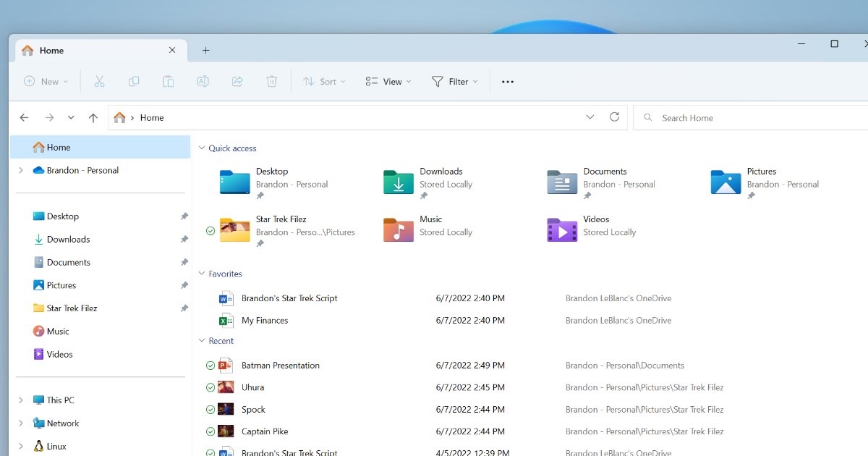Open the Filter dropdown menu
The image size is (868, 456).
click(455, 82)
